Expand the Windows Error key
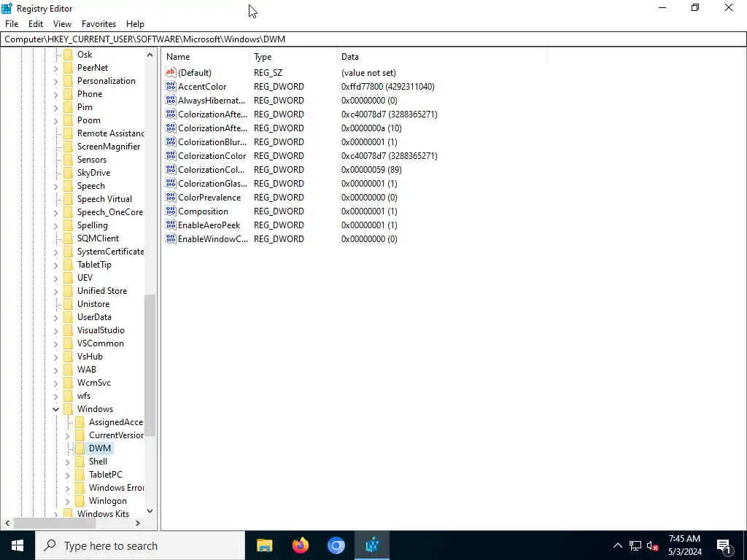 (x=67, y=488)
